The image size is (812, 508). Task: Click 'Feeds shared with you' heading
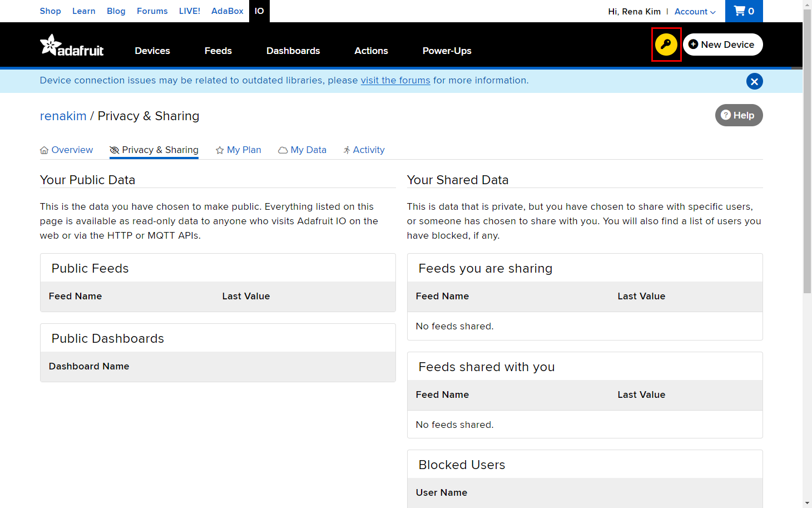click(487, 367)
